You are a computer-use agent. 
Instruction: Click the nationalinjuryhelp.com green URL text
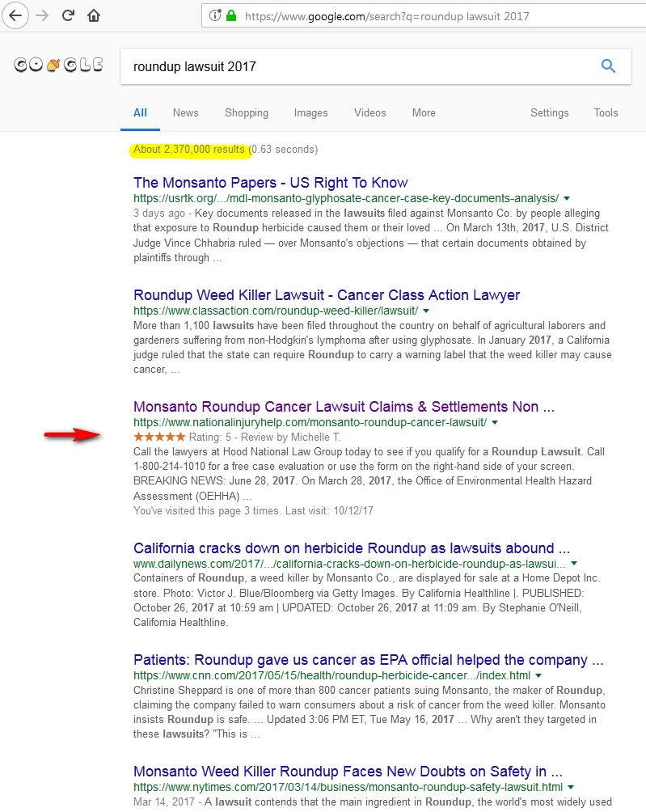pos(310,422)
